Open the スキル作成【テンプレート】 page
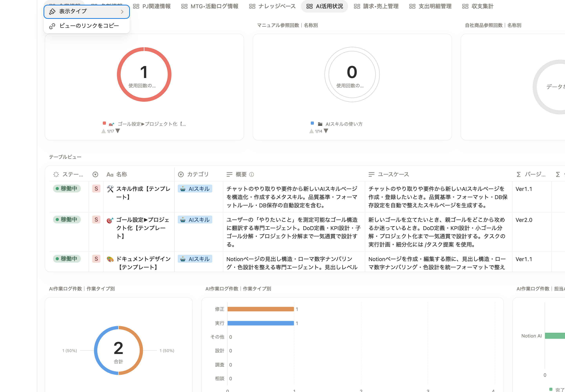This screenshot has height=392, width=565. [143, 193]
